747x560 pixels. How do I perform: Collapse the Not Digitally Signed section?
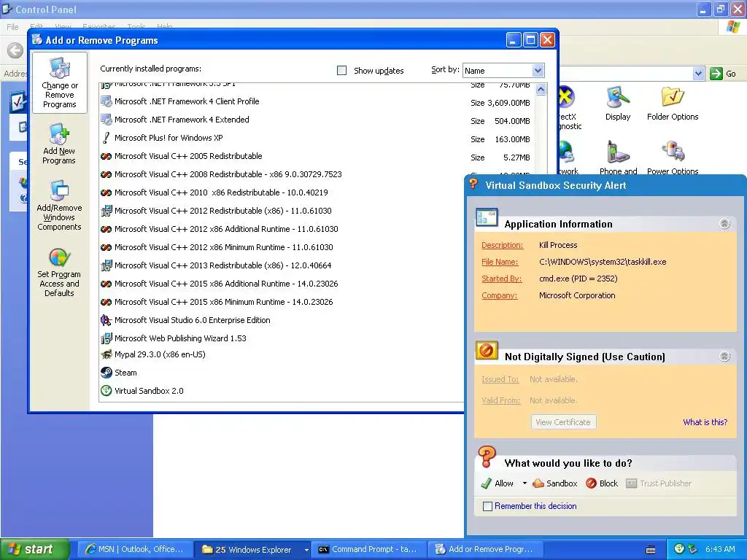pos(724,356)
